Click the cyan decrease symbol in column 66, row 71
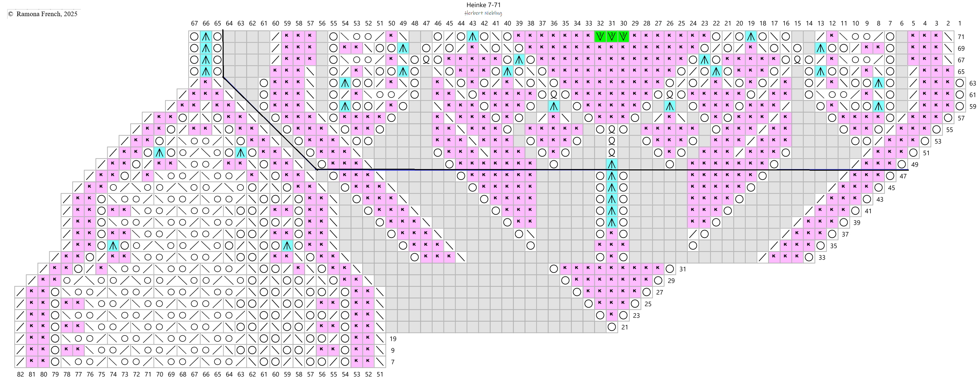Image resolution: width=980 pixels, height=382 pixels. point(206,36)
